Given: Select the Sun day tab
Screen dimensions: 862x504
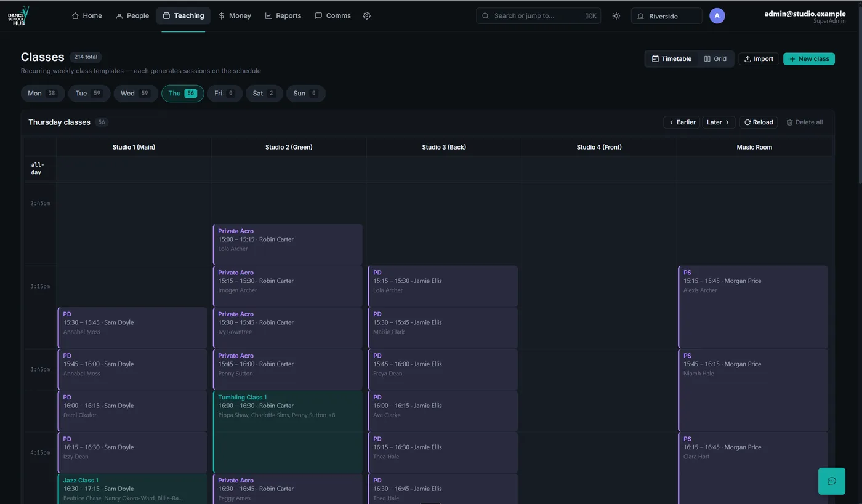Looking at the screenshot, I should tap(306, 94).
